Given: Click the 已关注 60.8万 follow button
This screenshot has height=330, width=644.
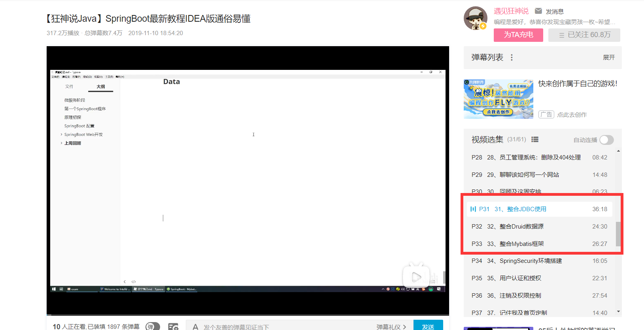Looking at the screenshot, I should pos(584,35).
